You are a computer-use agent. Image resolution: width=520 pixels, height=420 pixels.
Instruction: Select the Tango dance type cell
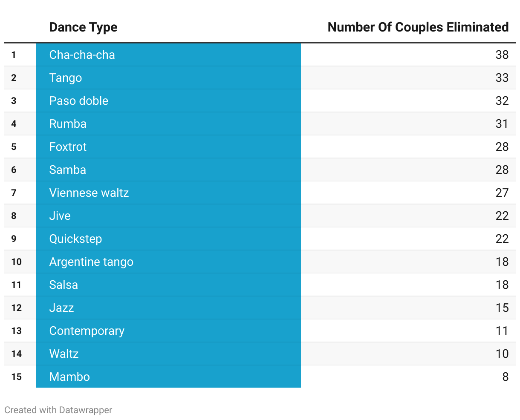pyautogui.click(x=66, y=78)
